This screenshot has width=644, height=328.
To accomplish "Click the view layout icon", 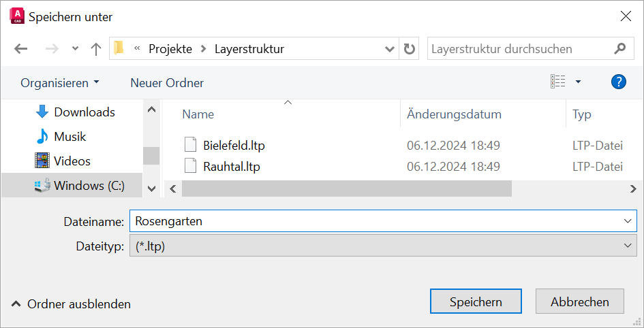I will (x=558, y=82).
